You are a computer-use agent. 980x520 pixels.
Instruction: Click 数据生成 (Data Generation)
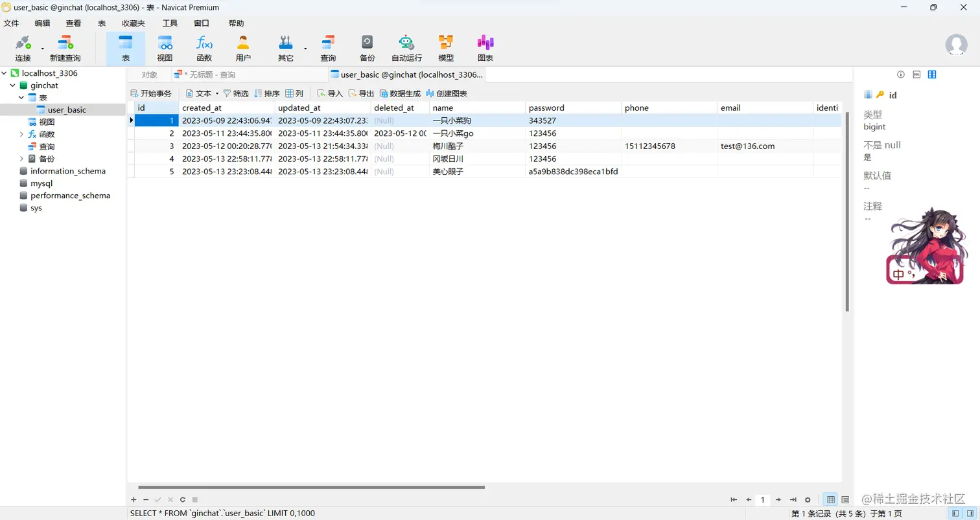(400, 93)
